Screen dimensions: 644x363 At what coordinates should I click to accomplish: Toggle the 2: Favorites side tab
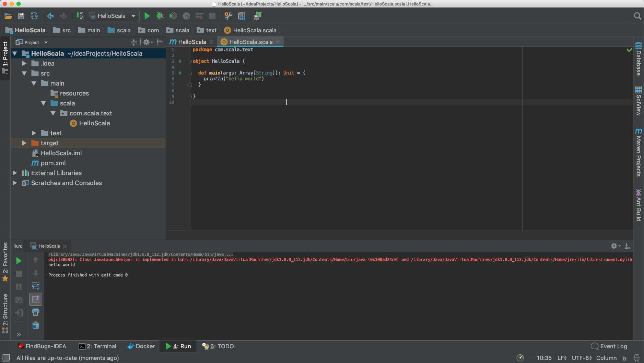point(5,262)
